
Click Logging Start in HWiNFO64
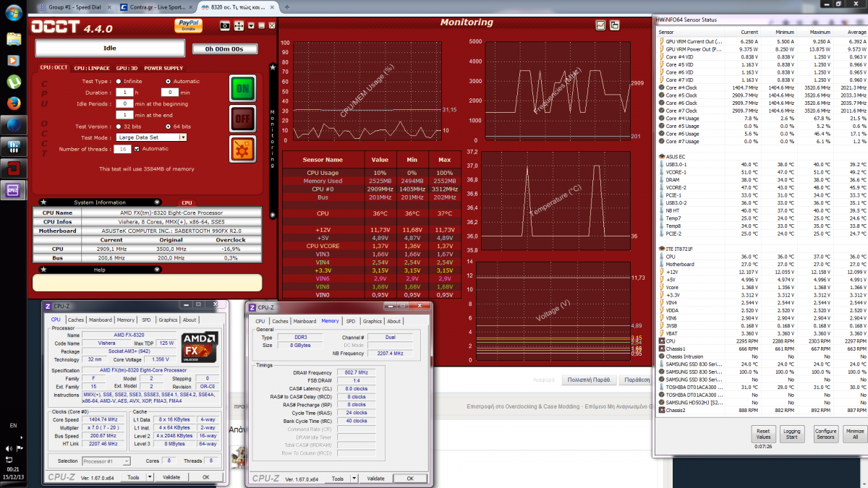coord(792,434)
